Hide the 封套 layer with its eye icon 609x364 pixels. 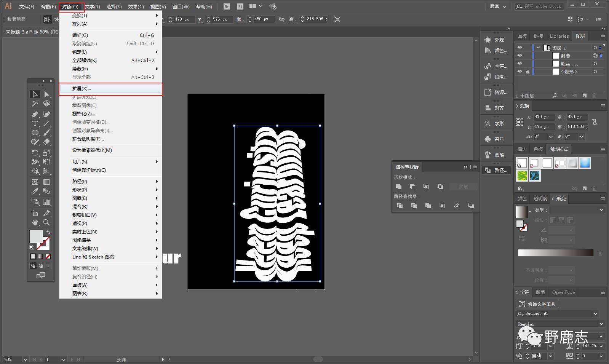pyautogui.click(x=519, y=56)
